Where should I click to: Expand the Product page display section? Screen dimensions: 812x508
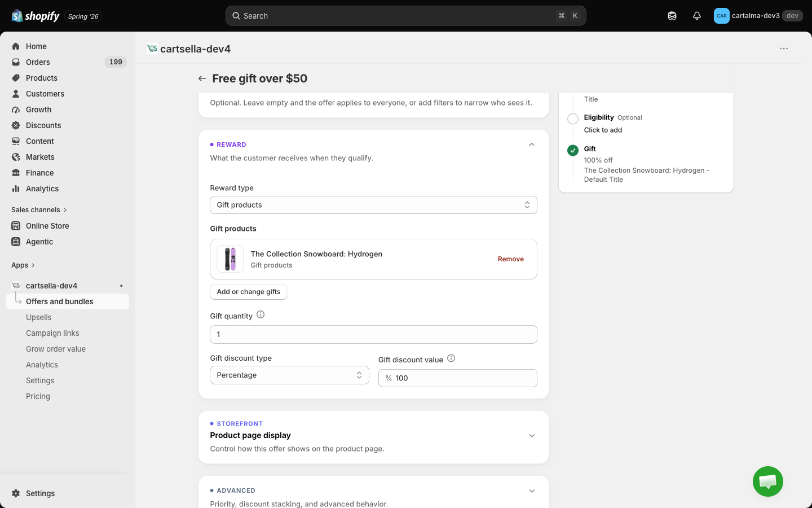coord(532,436)
